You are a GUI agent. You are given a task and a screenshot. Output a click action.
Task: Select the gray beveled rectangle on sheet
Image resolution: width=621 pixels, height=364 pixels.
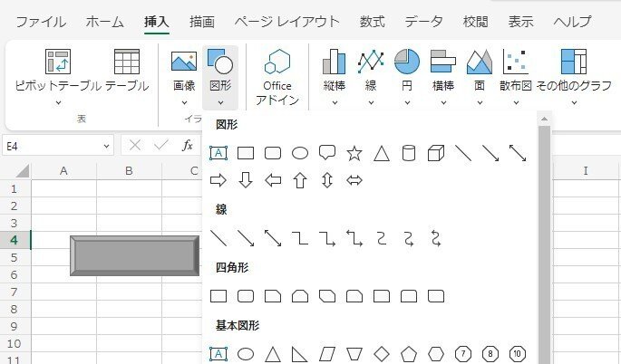tap(135, 255)
